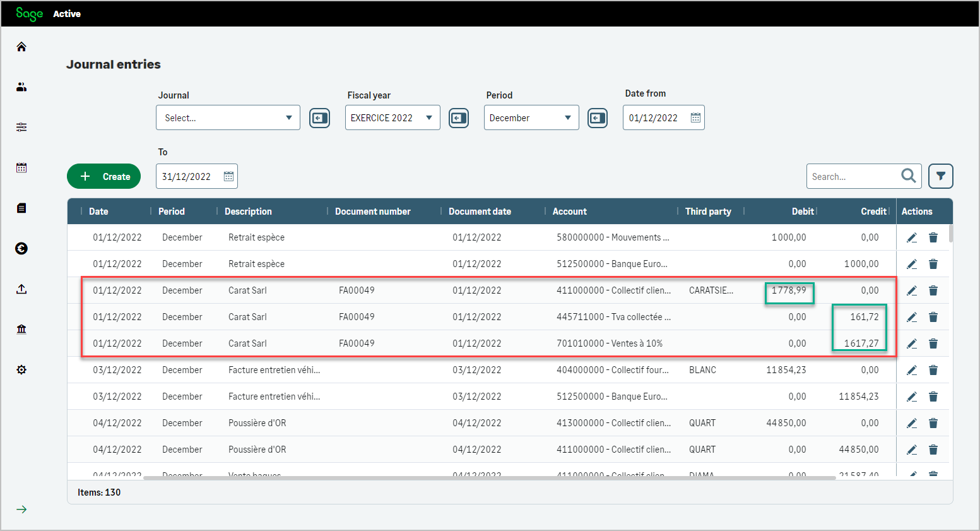Screen dimensions: 980x531
Task: Open the gear settings sidebar icon
Action: pos(21,370)
